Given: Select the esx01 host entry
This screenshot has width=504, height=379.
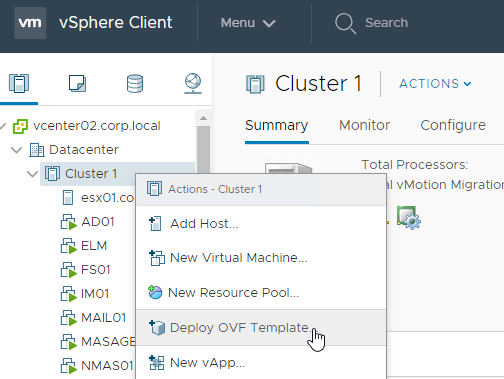Looking at the screenshot, I should [107, 198].
